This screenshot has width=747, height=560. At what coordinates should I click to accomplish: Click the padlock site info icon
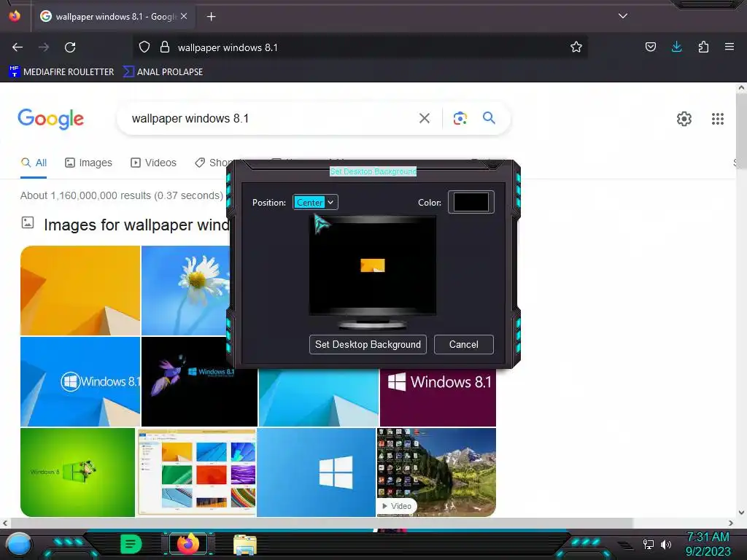point(165,47)
